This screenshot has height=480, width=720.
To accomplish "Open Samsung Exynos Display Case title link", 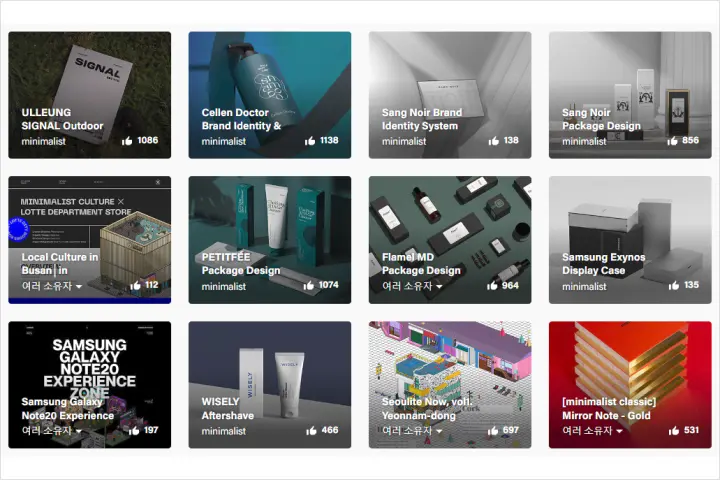I will 603,264.
